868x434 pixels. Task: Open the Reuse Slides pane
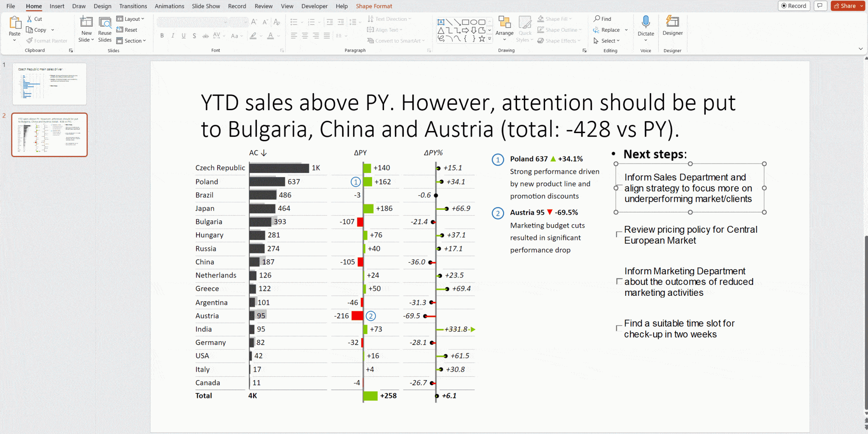pyautogui.click(x=105, y=28)
